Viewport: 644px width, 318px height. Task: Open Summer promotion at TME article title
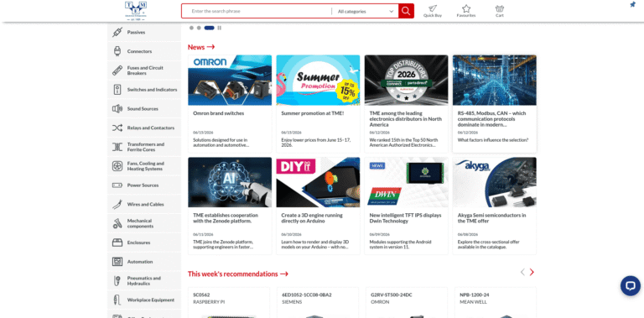click(x=313, y=113)
